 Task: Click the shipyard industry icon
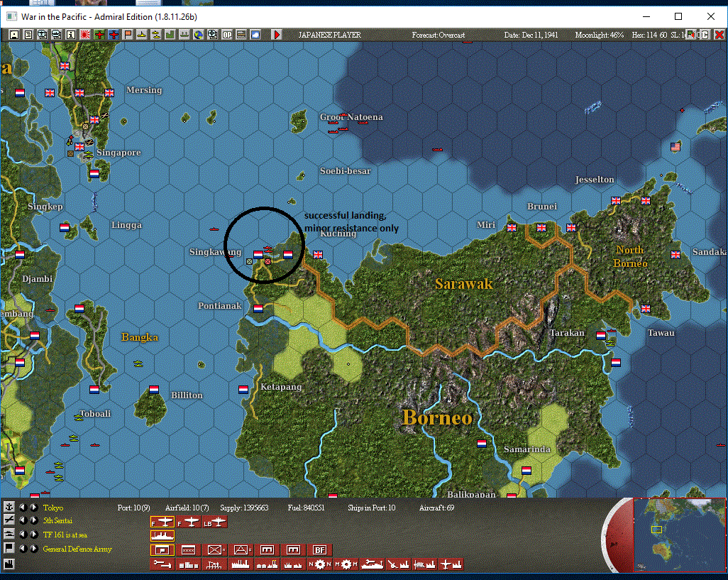tap(372, 564)
